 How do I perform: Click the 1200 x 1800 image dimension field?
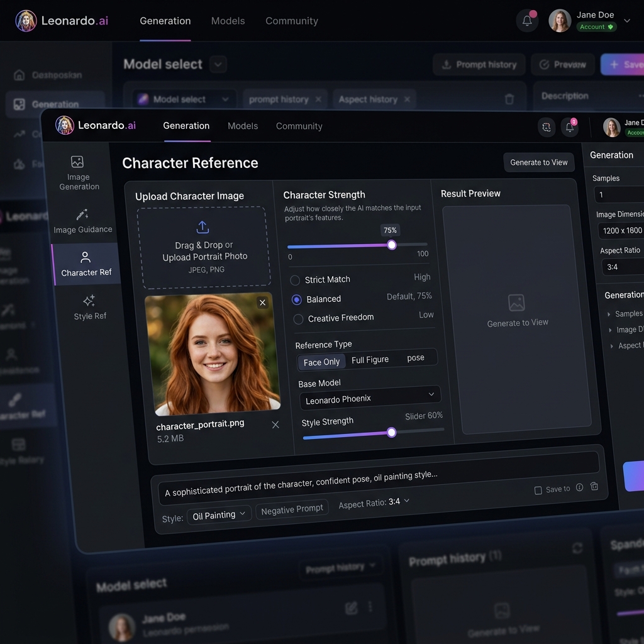click(x=621, y=230)
